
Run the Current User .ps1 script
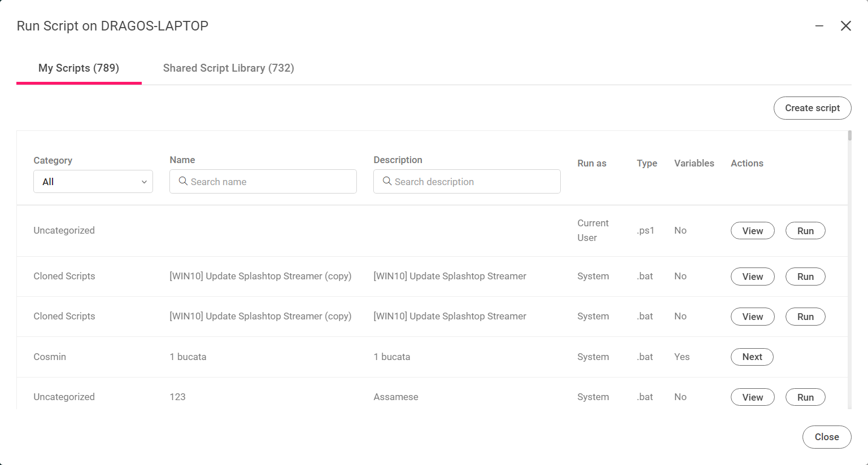[x=805, y=231]
